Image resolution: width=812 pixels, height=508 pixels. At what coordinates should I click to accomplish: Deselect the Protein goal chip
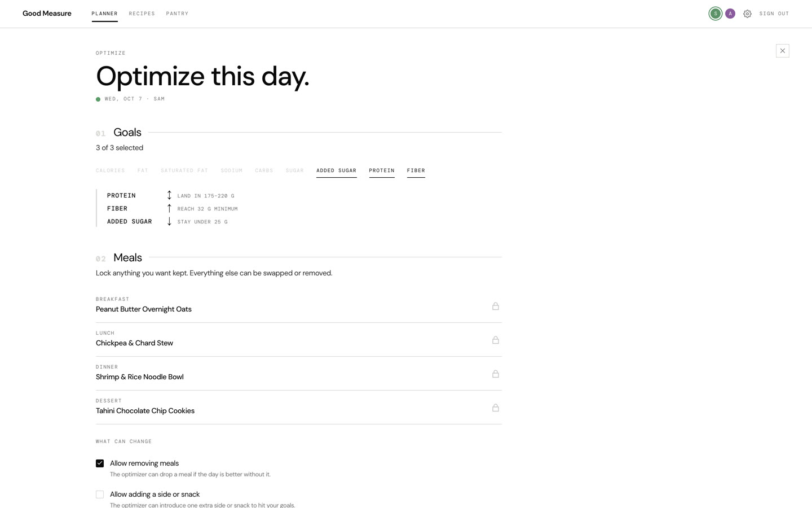pos(382,170)
